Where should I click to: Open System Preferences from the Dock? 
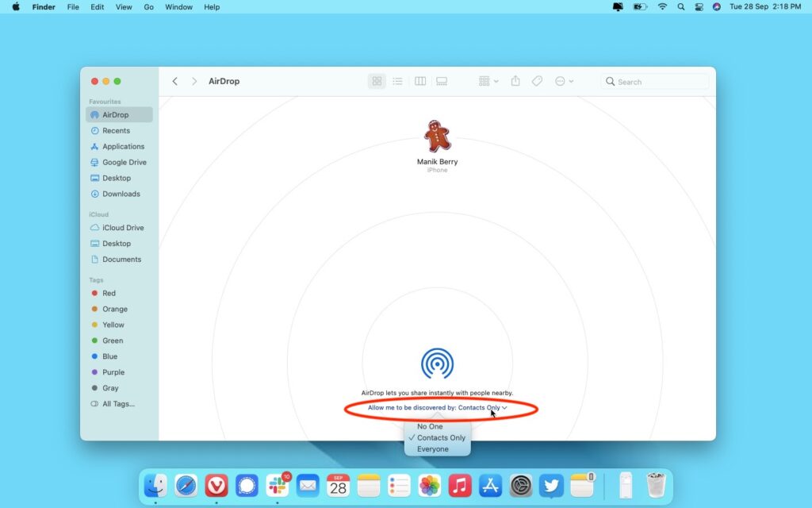[x=521, y=485]
